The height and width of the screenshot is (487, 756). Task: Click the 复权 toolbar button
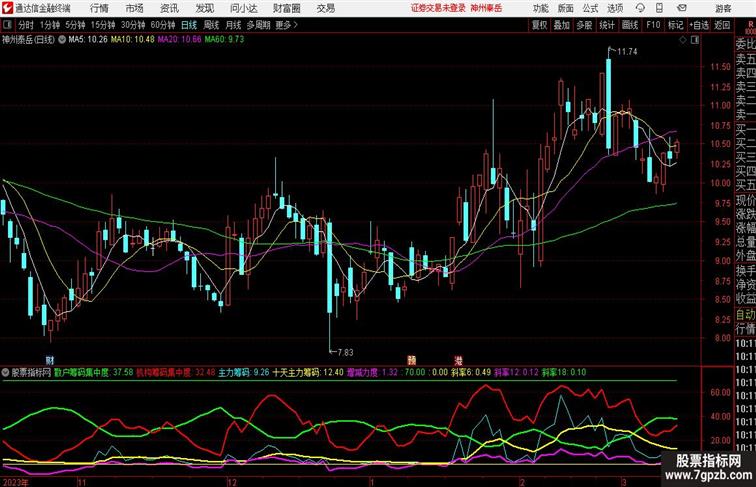point(540,25)
